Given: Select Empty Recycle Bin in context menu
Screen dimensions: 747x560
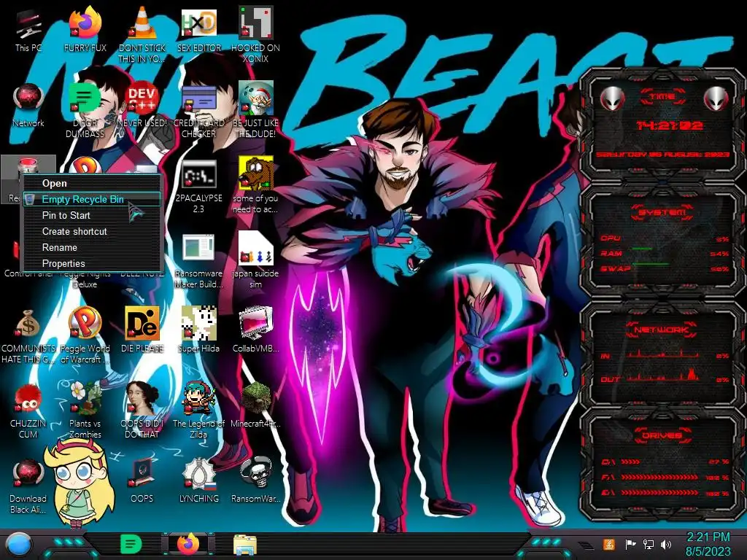Looking at the screenshot, I should (92, 199).
